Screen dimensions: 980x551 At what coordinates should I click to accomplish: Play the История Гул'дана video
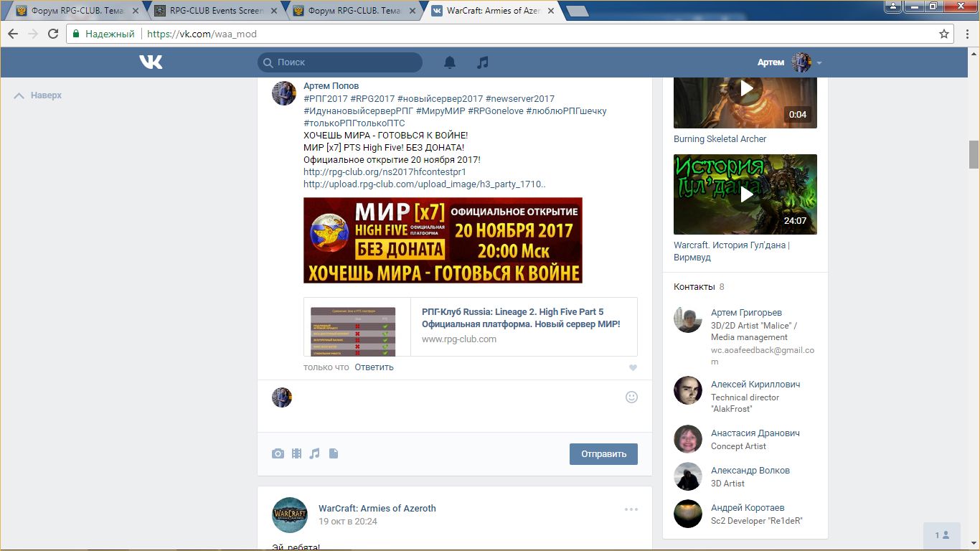point(745,194)
